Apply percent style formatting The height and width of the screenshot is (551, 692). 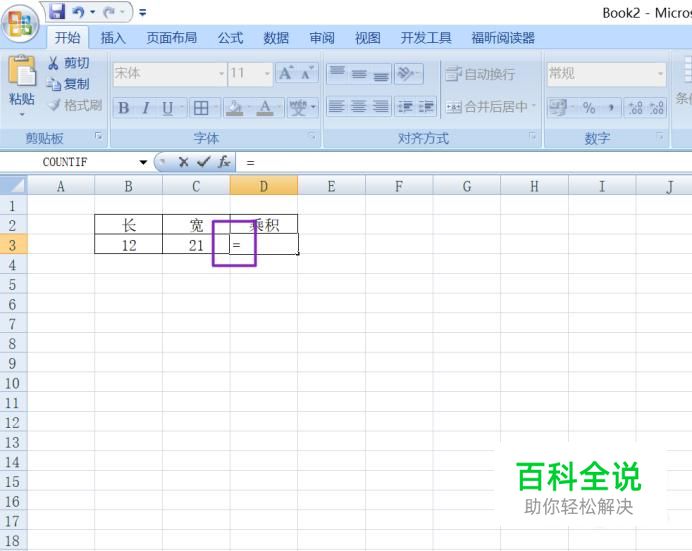(x=589, y=108)
